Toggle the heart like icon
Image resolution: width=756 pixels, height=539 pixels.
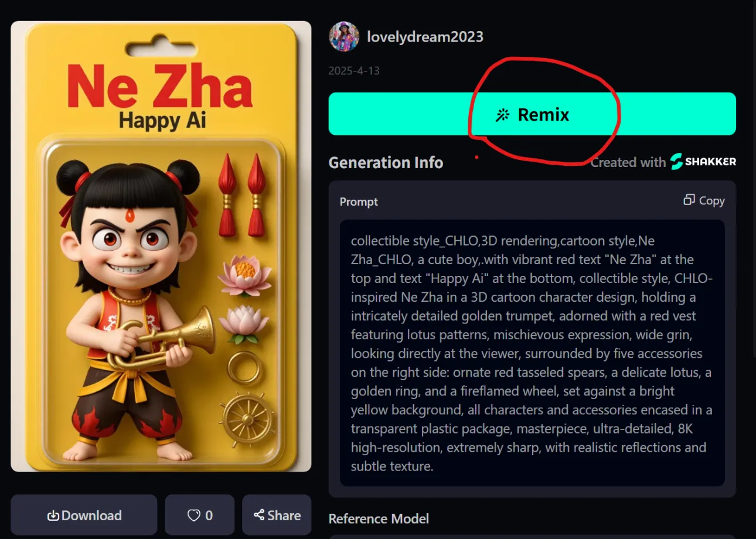pyautogui.click(x=194, y=516)
